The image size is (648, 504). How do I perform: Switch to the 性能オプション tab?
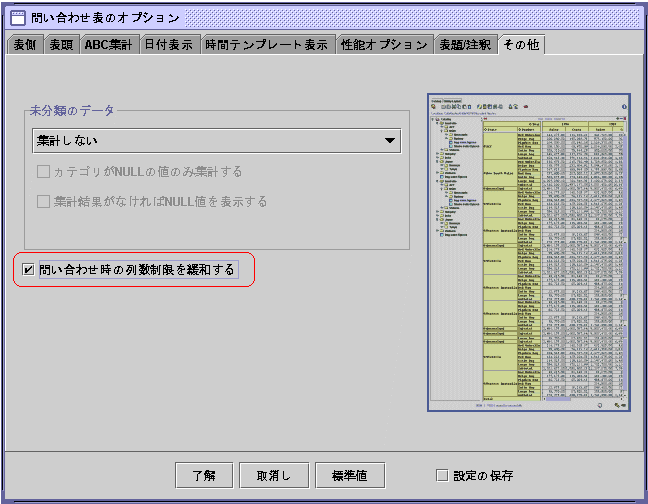pos(384,45)
